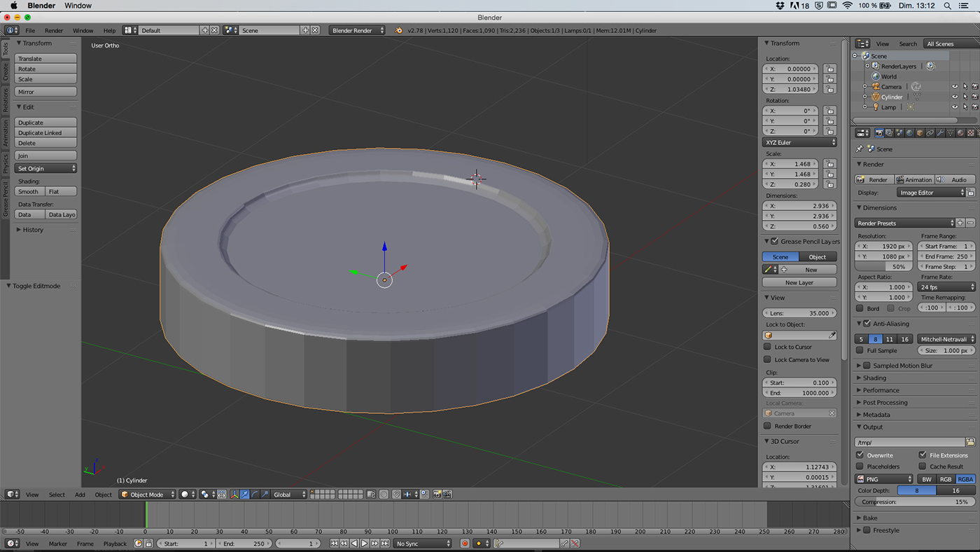Set shading with the Smooth button
The width and height of the screenshot is (980, 552).
pos(29,192)
